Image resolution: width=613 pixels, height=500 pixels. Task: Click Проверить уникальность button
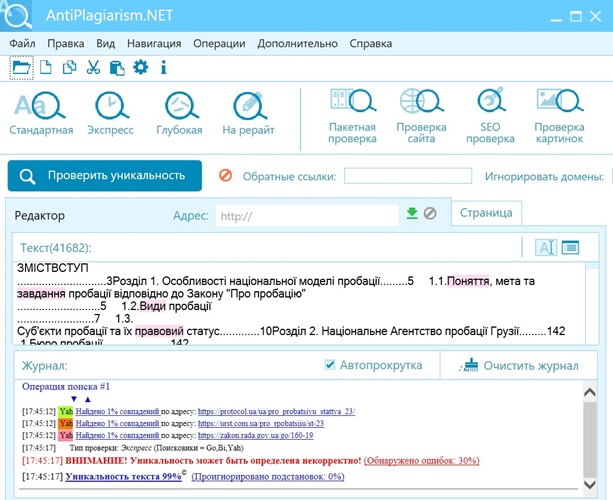105,176
